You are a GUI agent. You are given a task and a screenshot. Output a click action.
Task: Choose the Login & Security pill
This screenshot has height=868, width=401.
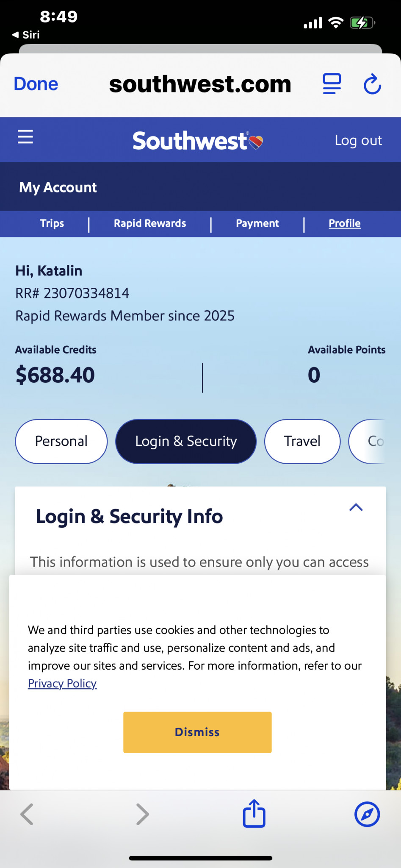[x=186, y=441]
